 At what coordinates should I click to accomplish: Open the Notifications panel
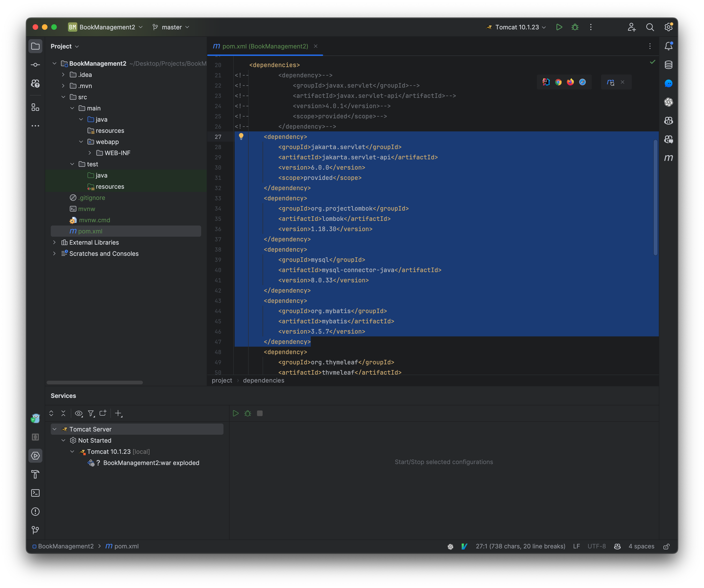(669, 46)
